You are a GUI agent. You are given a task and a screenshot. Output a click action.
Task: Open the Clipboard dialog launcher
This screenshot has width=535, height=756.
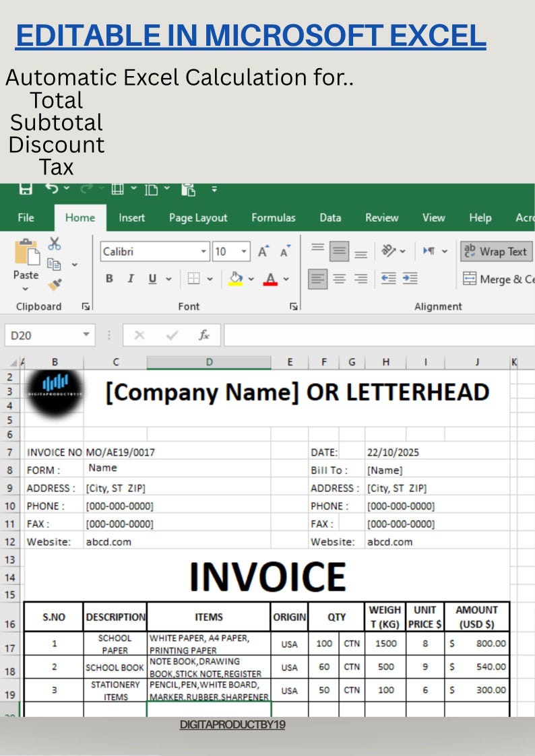point(86,307)
